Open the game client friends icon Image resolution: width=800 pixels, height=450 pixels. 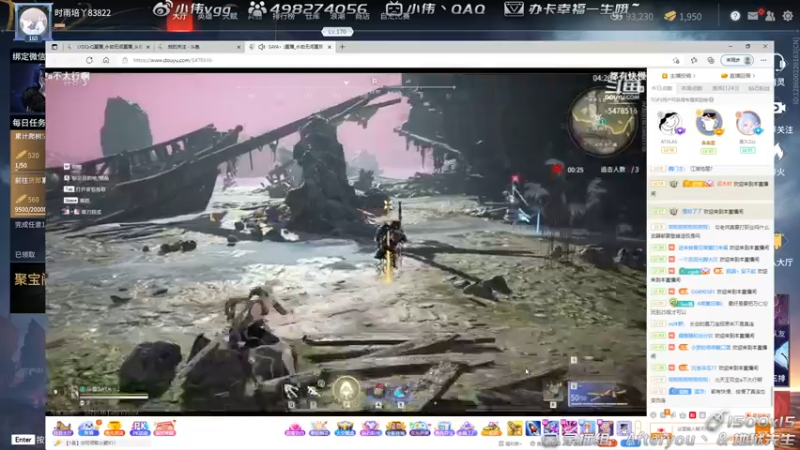pyautogui.click(x=770, y=16)
